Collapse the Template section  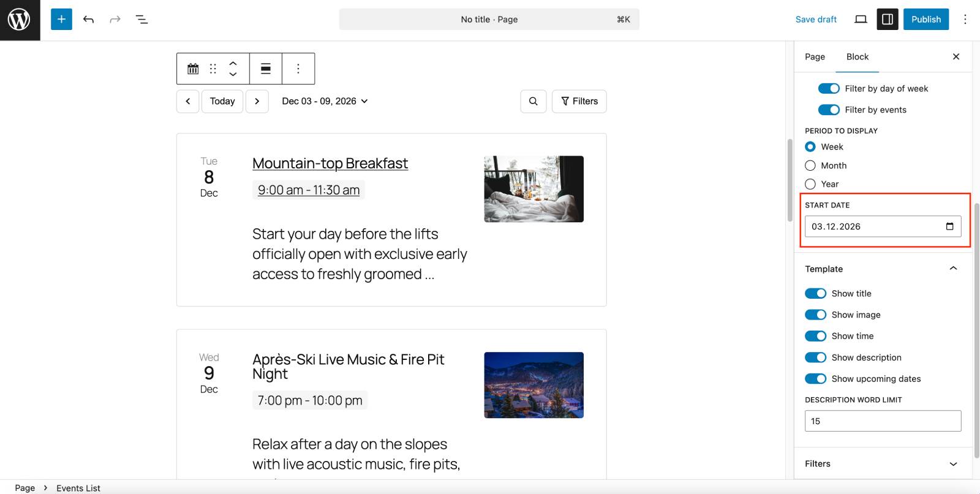pyautogui.click(x=953, y=269)
